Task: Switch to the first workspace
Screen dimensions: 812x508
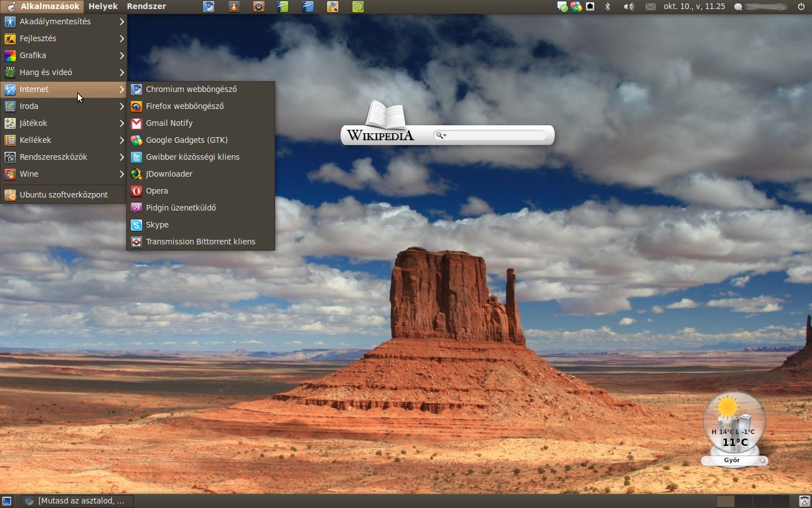Action: tap(725, 501)
